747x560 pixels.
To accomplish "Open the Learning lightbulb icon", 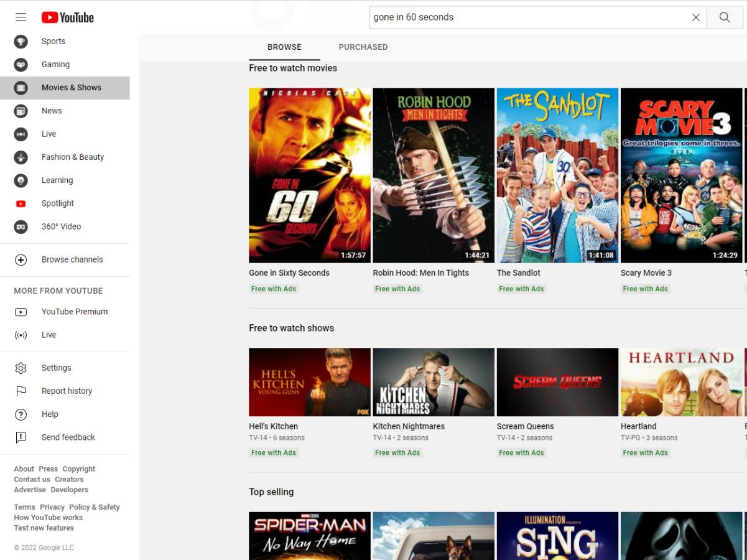I will (x=21, y=180).
